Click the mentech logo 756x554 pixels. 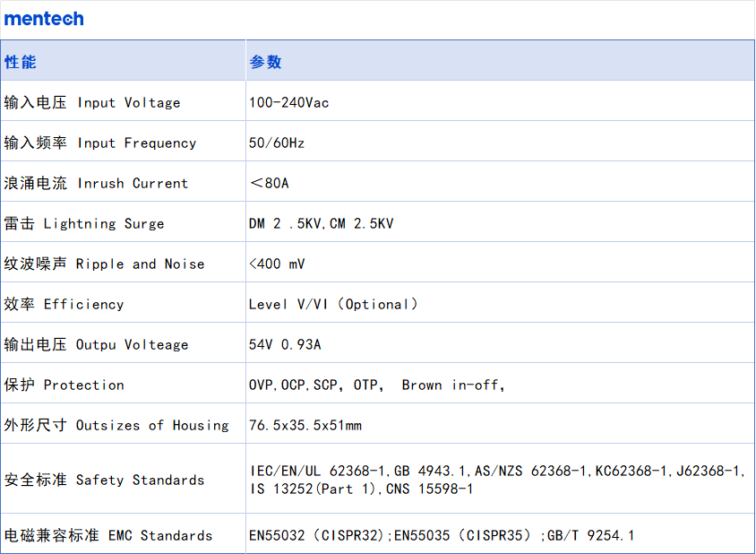tap(44, 18)
